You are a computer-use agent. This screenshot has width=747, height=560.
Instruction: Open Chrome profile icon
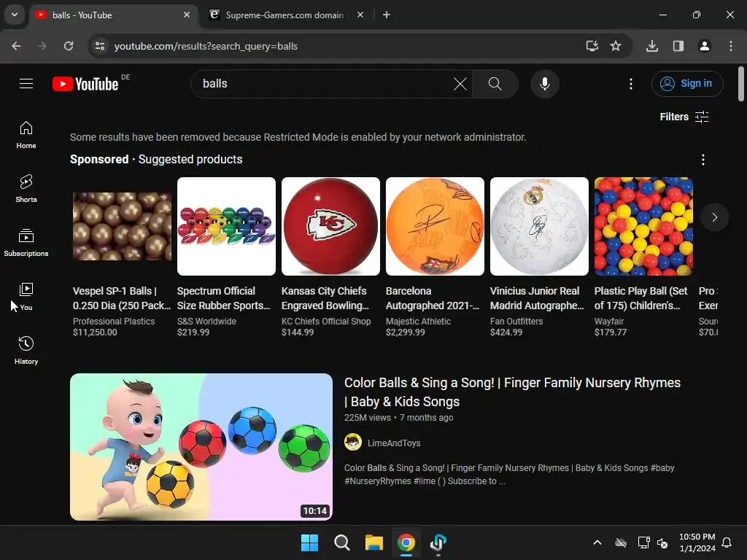pyautogui.click(x=705, y=46)
